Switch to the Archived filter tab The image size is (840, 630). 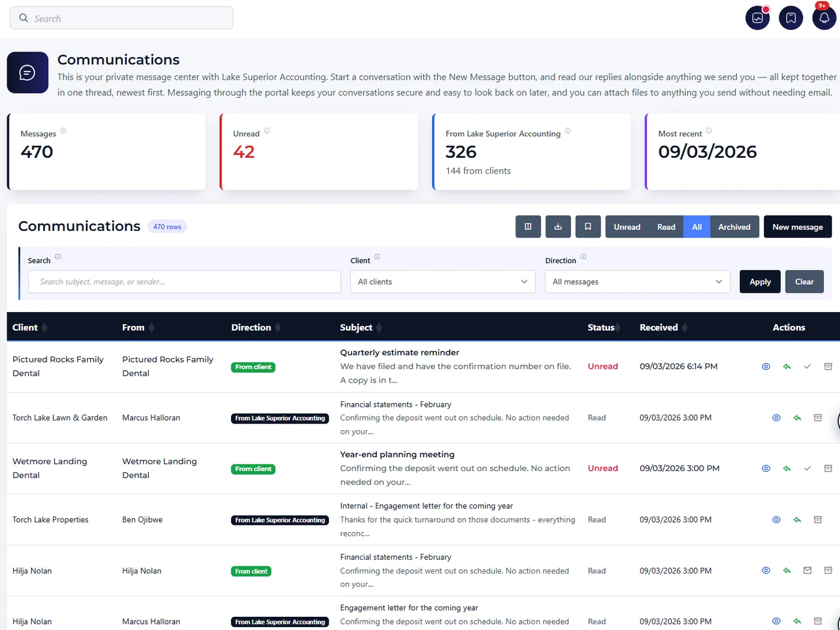[734, 227]
